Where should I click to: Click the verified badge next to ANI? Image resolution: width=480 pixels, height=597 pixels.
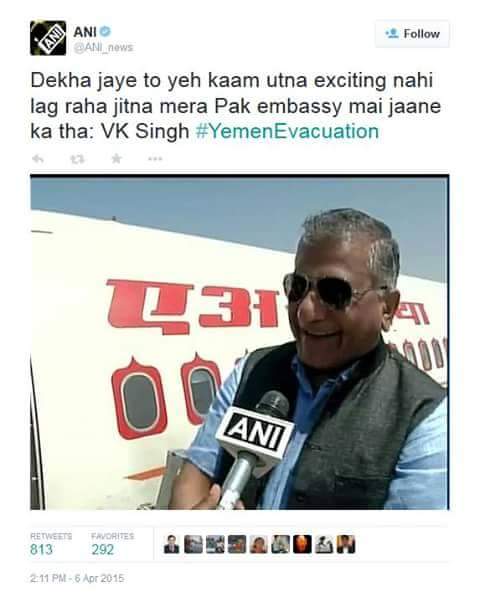tap(105, 32)
